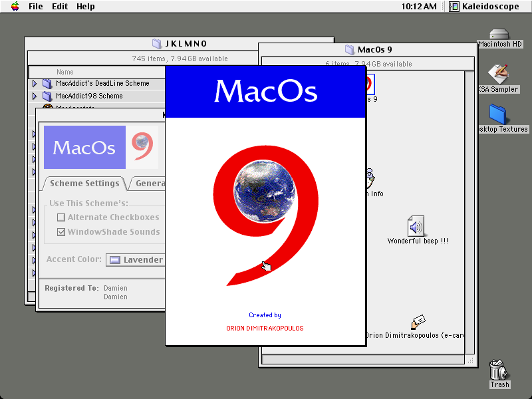The height and width of the screenshot is (399, 532).
Task: Click the MacOs 9 window grow box
Action: 470,360
